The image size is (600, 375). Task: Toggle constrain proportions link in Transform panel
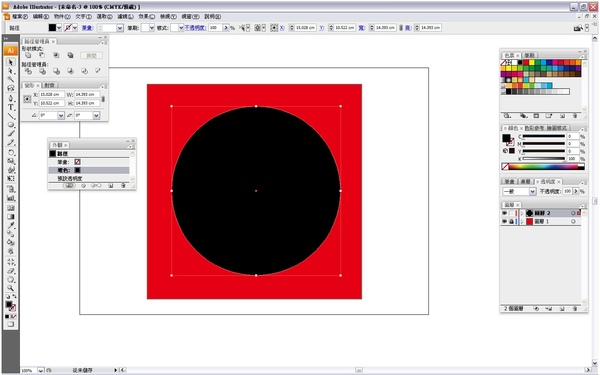pos(103,99)
